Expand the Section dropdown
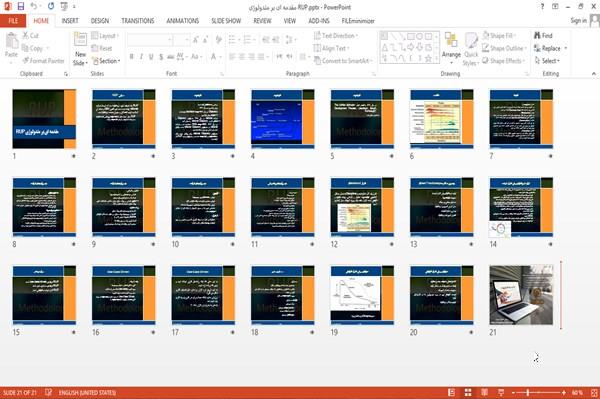 click(x=106, y=61)
